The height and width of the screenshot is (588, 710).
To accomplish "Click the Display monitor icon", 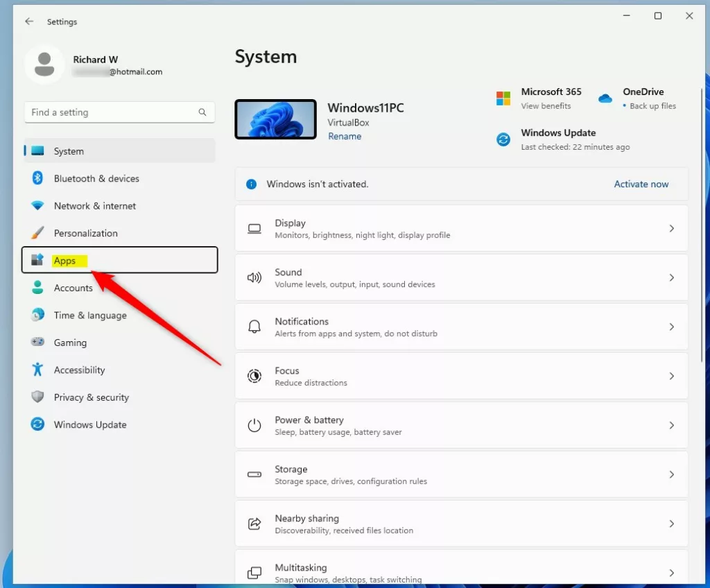I will [x=254, y=228].
